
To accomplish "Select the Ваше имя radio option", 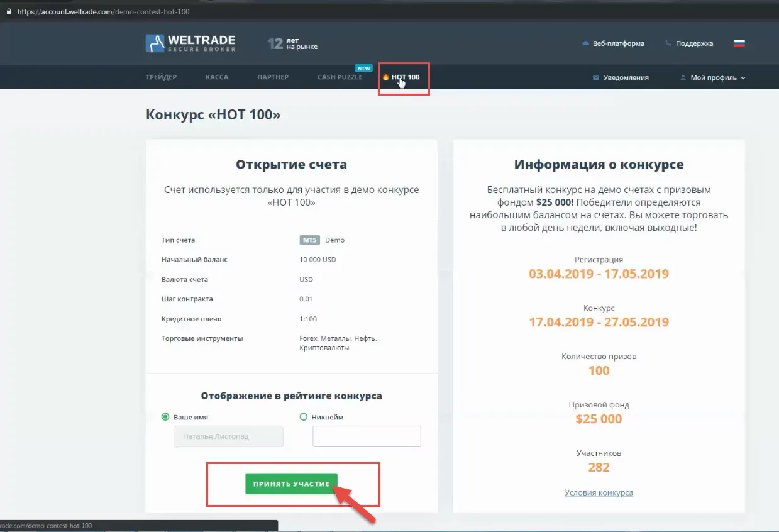I will click(x=165, y=416).
